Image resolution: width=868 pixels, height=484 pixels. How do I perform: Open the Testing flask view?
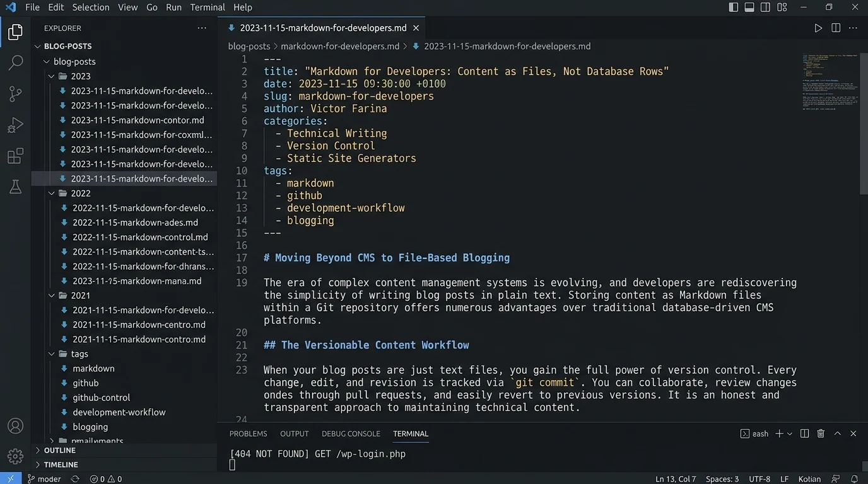point(15,187)
